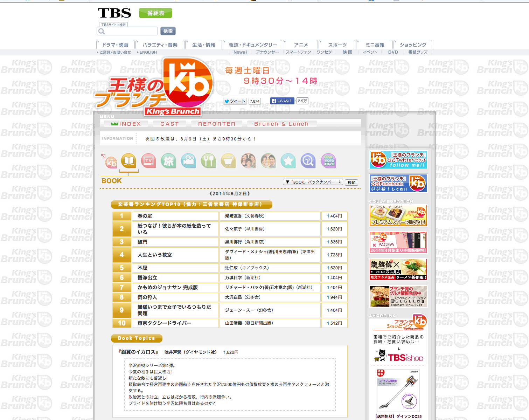Open the ワンセグ link
Image resolution: width=529 pixels, height=420 pixels.
pyautogui.click(x=324, y=52)
